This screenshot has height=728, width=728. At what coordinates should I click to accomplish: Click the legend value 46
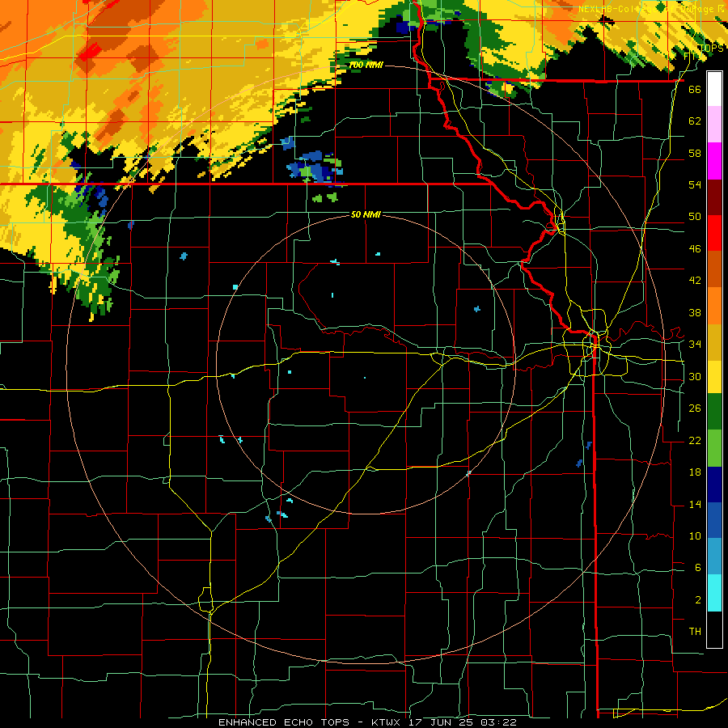695,249
